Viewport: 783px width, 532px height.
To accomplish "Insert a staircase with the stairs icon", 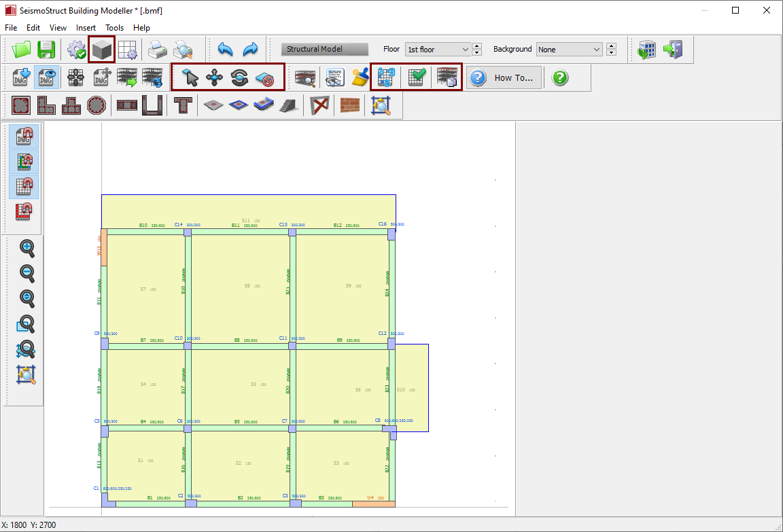I will (x=288, y=105).
